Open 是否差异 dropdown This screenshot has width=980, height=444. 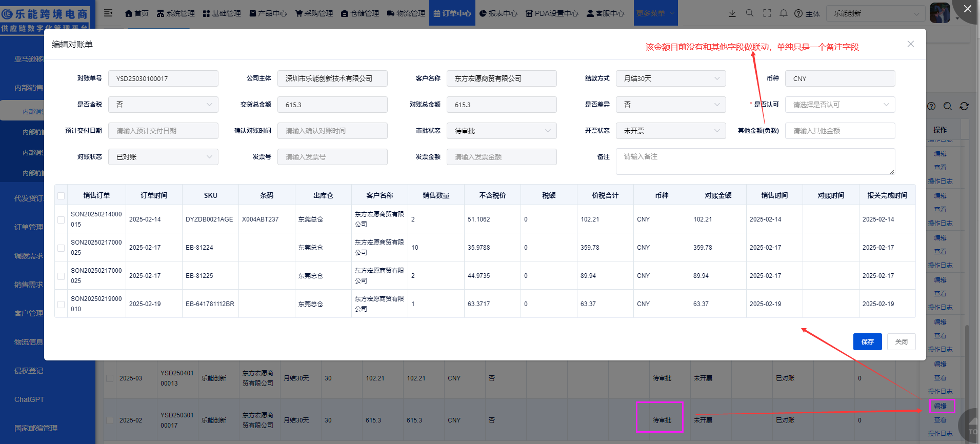point(671,105)
